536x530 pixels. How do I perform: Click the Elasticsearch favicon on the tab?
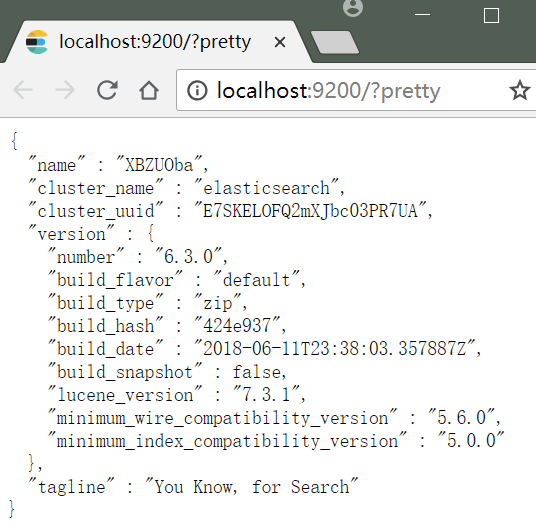(37, 42)
